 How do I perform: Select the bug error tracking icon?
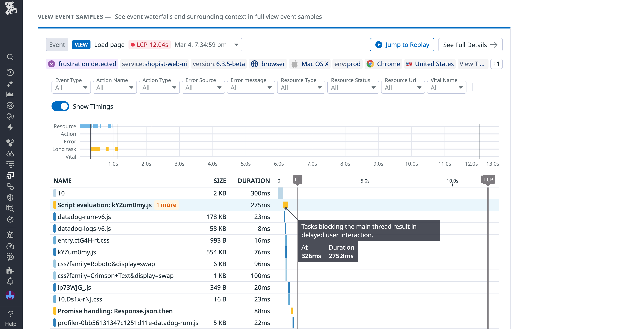pyautogui.click(x=10, y=235)
